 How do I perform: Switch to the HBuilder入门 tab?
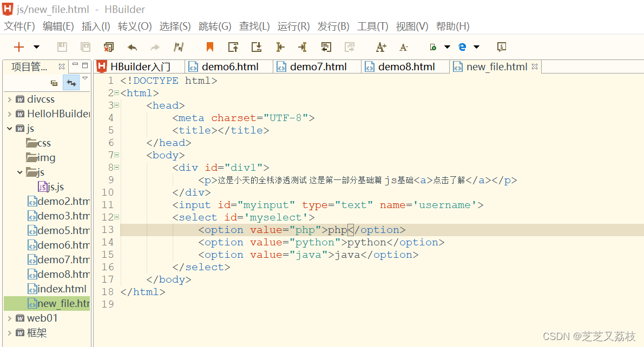[139, 67]
